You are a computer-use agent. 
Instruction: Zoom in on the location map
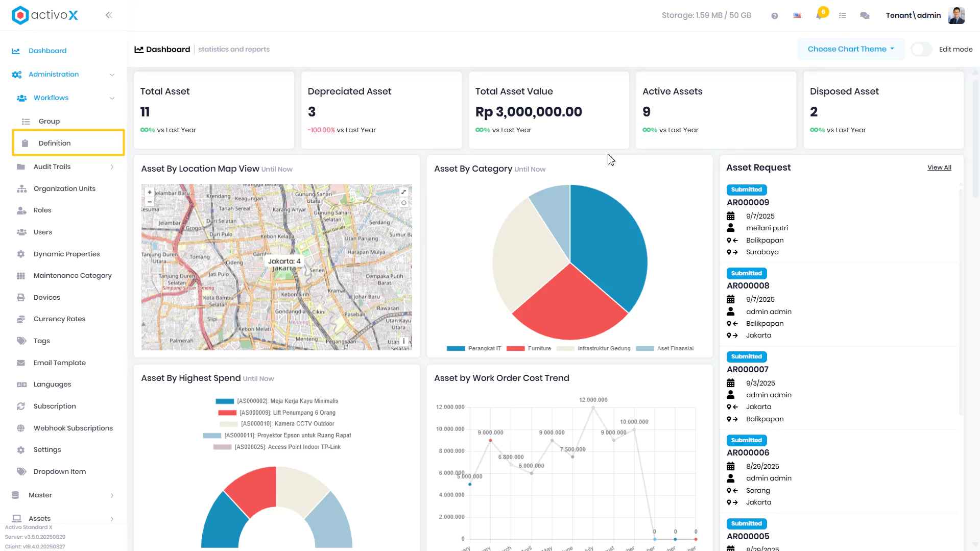coord(150,193)
